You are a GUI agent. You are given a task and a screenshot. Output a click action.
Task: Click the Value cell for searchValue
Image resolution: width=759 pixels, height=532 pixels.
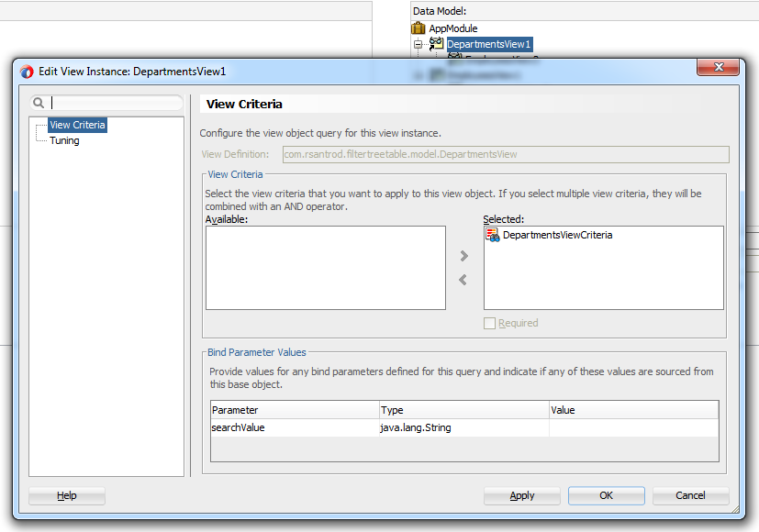pyautogui.click(x=633, y=427)
